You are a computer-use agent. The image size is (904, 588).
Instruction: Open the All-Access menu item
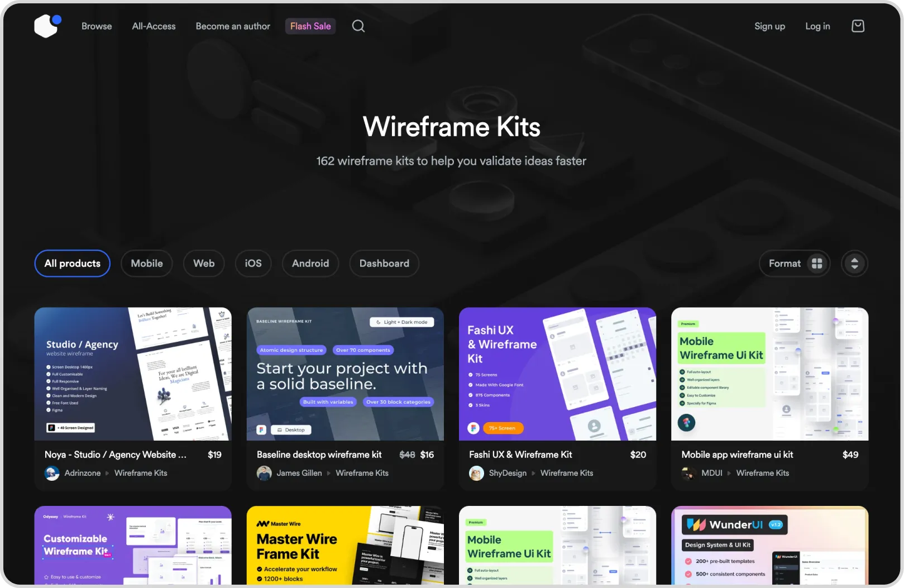click(154, 26)
